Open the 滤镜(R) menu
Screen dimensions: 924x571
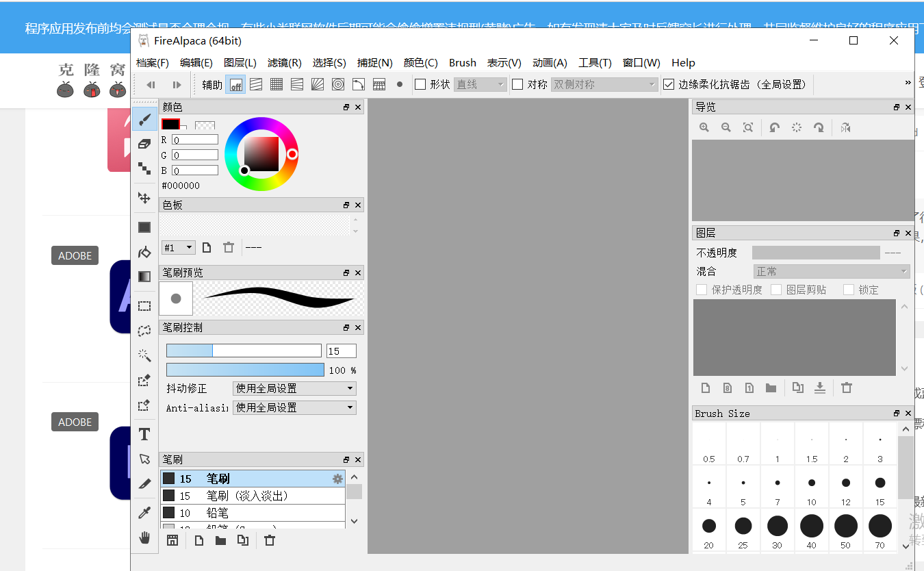[285, 62]
